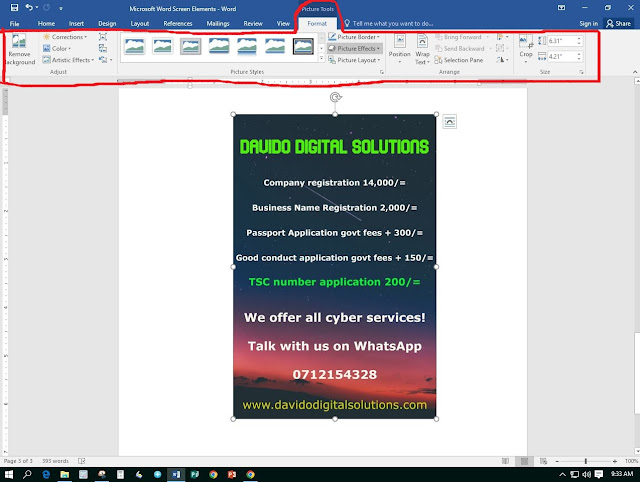Click the Redo icon in Quick Access Toolbar
The image size is (640, 482).
(47, 8)
